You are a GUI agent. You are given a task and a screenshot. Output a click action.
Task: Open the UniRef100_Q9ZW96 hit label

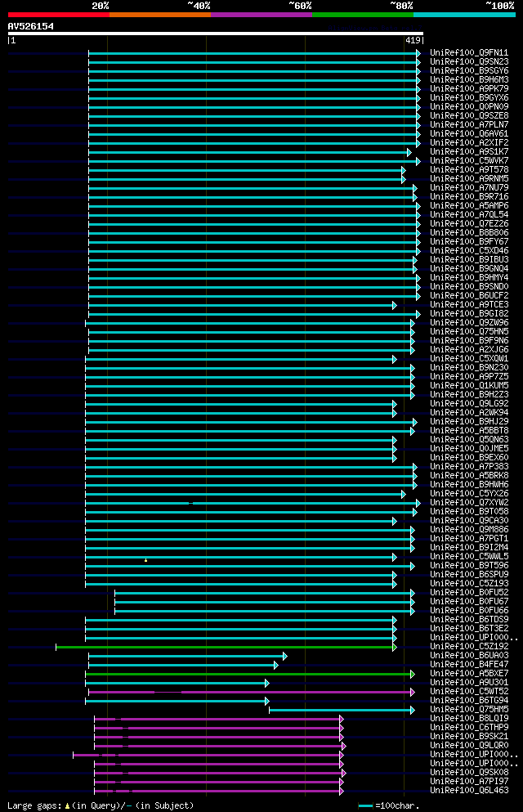[x=469, y=323]
